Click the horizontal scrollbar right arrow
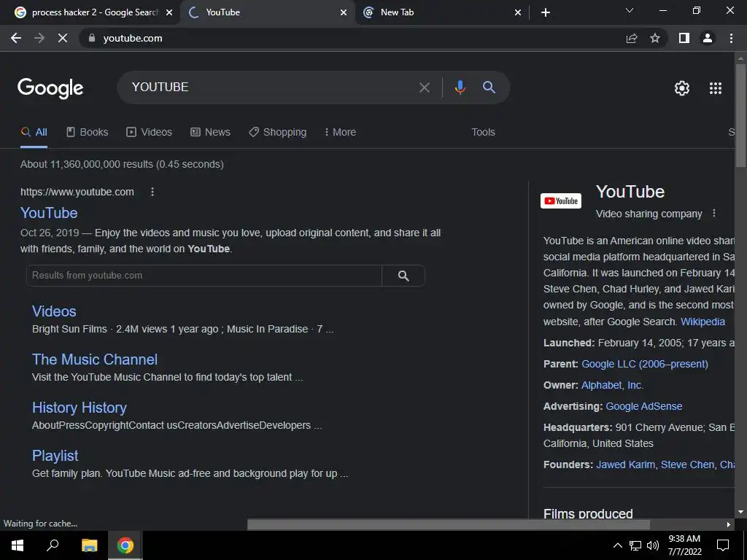 [x=729, y=524]
